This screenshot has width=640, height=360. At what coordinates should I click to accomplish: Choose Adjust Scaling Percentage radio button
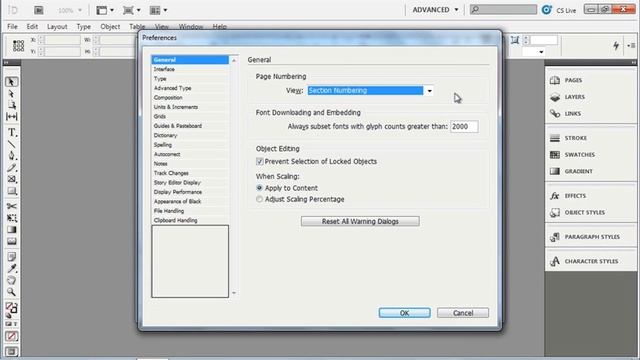(260, 199)
